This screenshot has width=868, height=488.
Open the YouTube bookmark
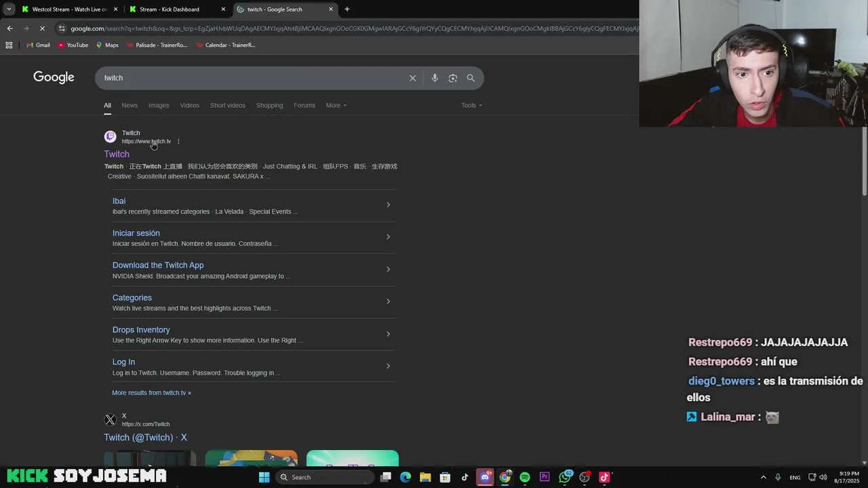coord(73,45)
